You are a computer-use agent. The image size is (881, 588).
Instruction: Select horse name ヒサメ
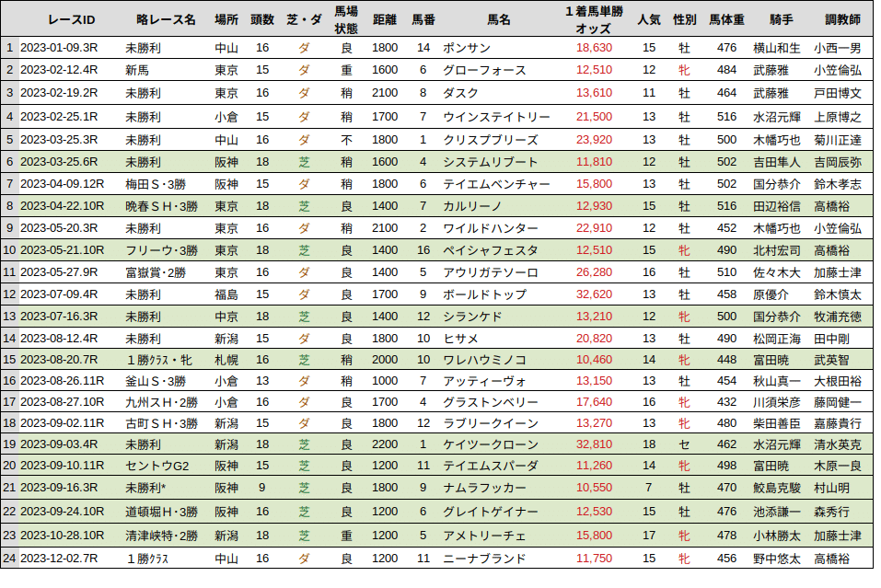click(460, 339)
